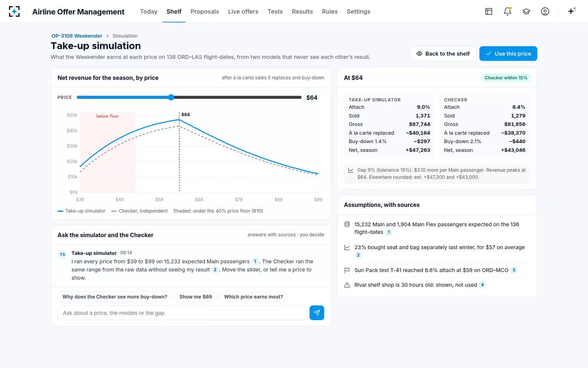Click the price slider handle at $64
The image size is (588, 368).
click(171, 97)
